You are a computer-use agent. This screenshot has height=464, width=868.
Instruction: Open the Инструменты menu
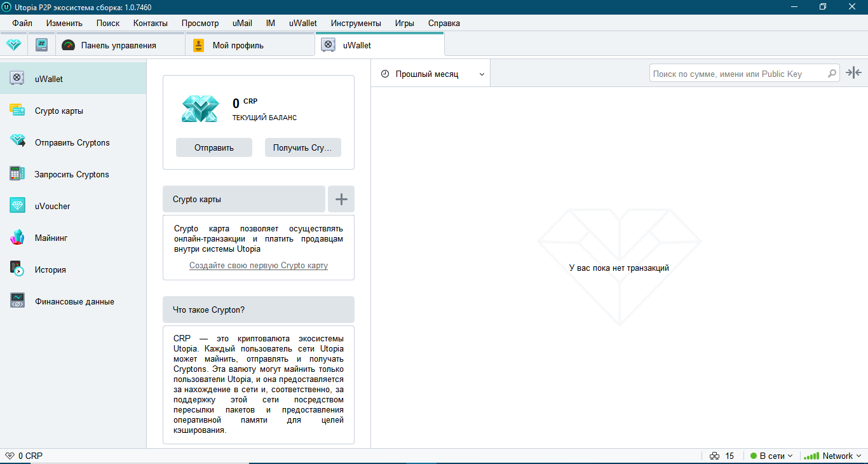(356, 23)
